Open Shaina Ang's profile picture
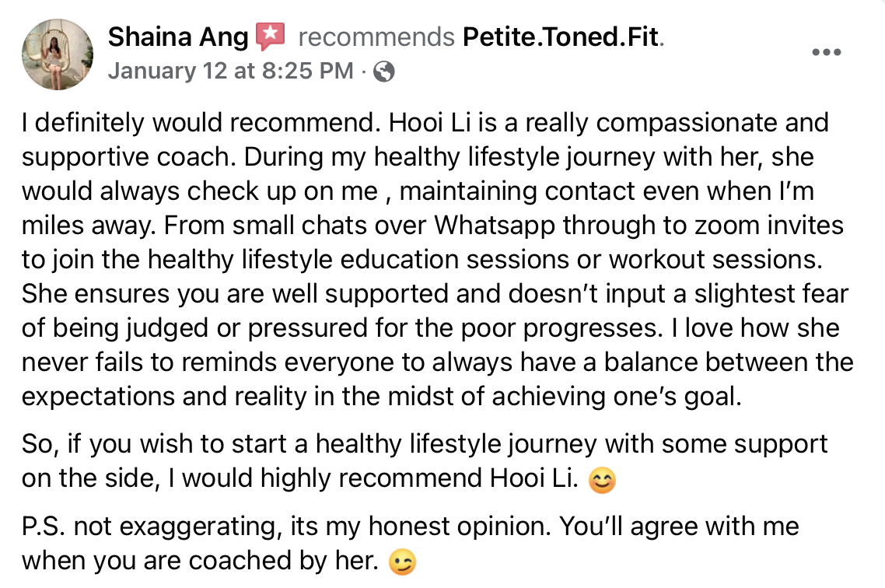This screenshot has height=588, width=885. 58,54
